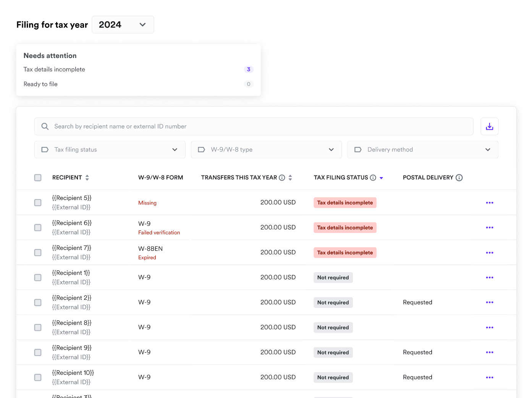
Task: Toggle the select-all recipients checkbox
Action: click(38, 177)
